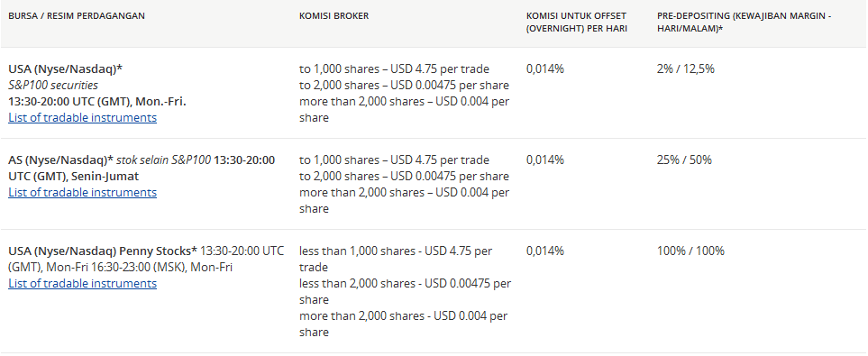This screenshot has width=868, height=356.
Task: Click the Komisi Untuk Offset column header
Action: [577, 23]
